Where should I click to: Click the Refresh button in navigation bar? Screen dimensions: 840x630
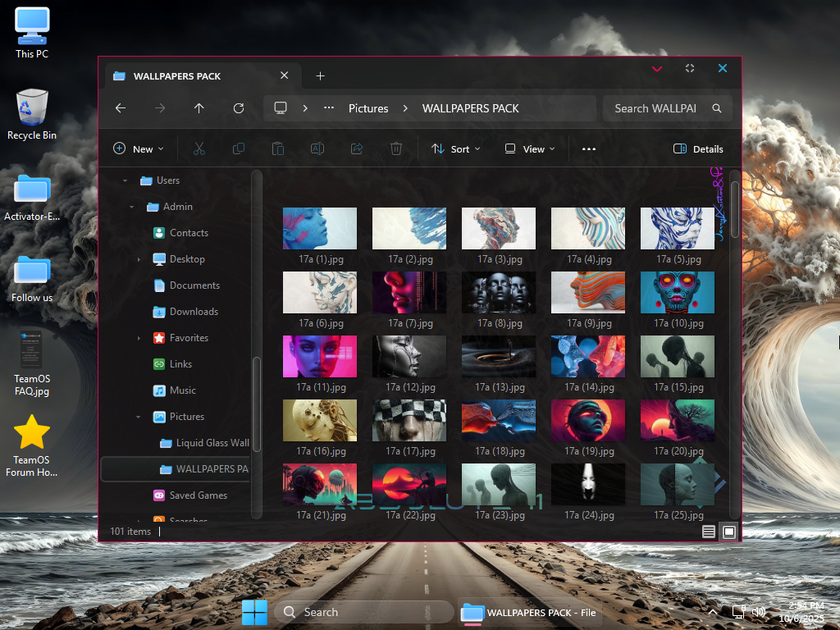pyautogui.click(x=239, y=108)
